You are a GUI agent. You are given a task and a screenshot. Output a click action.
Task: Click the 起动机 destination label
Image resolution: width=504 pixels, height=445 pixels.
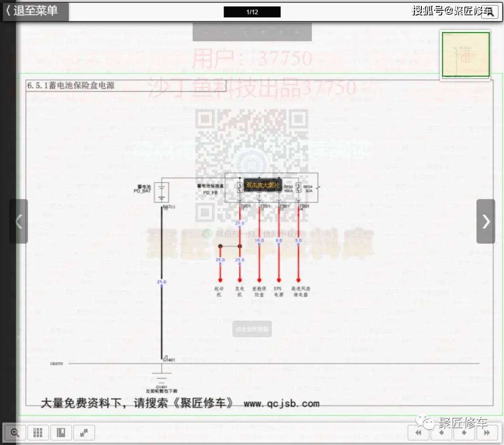pos(219,291)
